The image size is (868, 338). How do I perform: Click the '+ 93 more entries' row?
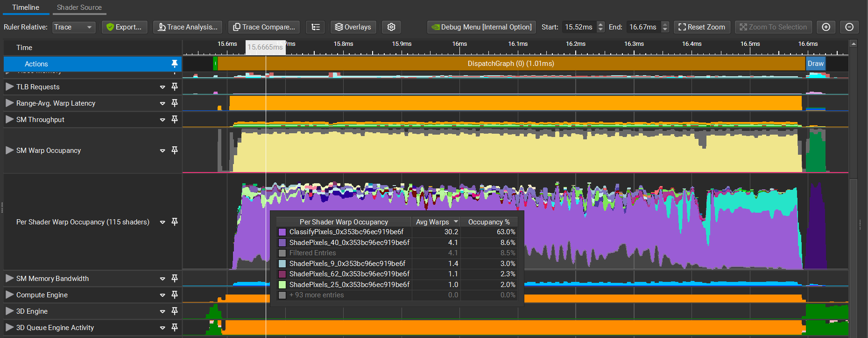click(x=397, y=295)
